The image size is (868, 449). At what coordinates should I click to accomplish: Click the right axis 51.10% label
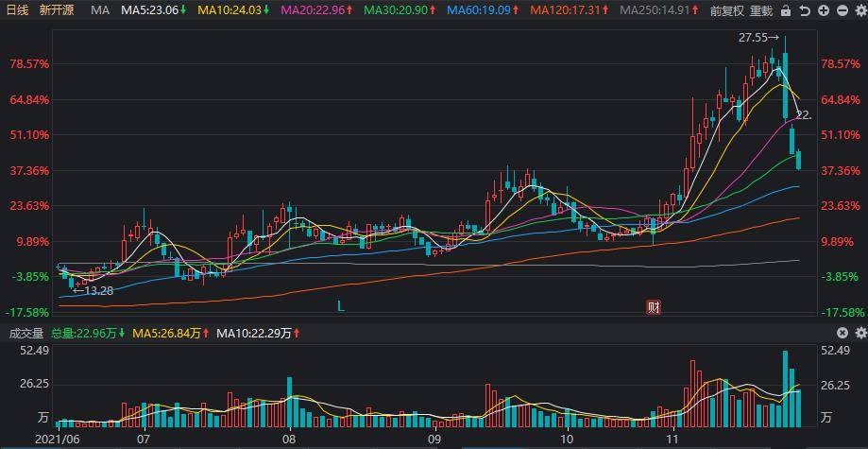pos(841,134)
